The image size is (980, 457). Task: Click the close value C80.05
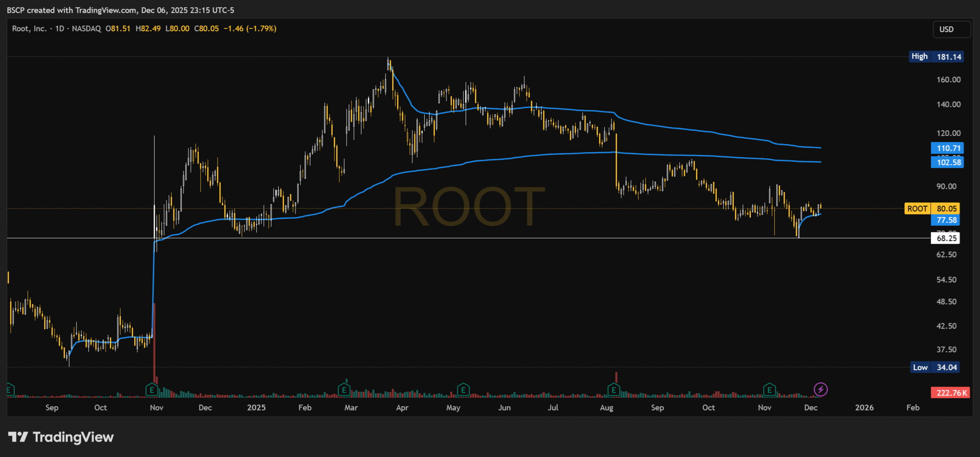click(207, 29)
